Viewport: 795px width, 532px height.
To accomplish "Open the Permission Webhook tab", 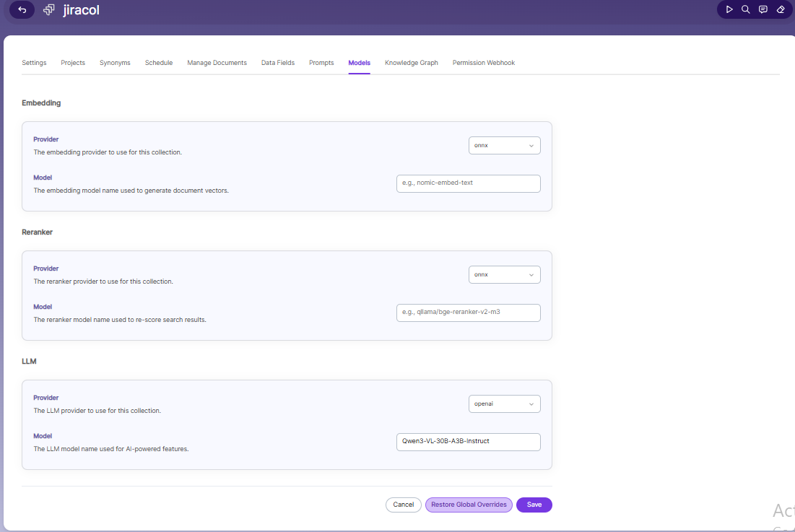I will coord(484,63).
